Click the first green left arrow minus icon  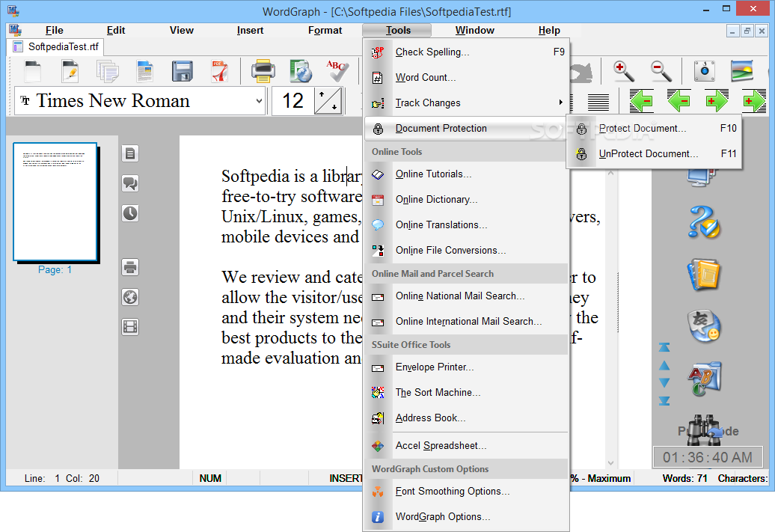click(642, 101)
